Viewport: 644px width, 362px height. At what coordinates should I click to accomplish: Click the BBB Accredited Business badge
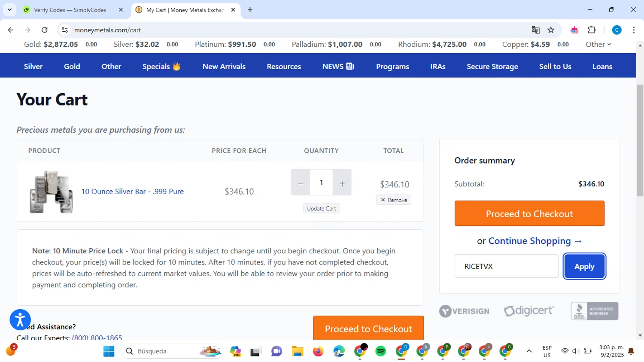595,311
